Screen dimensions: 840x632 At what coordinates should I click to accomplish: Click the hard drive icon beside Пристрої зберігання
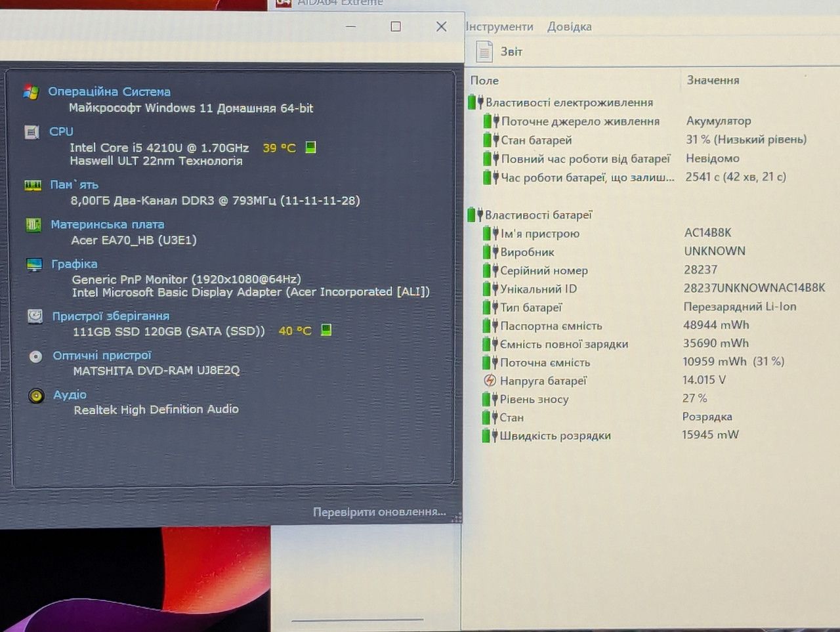pos(35,316)
